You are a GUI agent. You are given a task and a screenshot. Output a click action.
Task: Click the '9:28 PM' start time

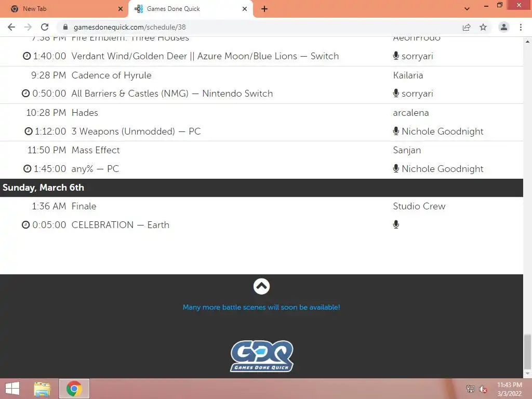click(x=48, y=75)
